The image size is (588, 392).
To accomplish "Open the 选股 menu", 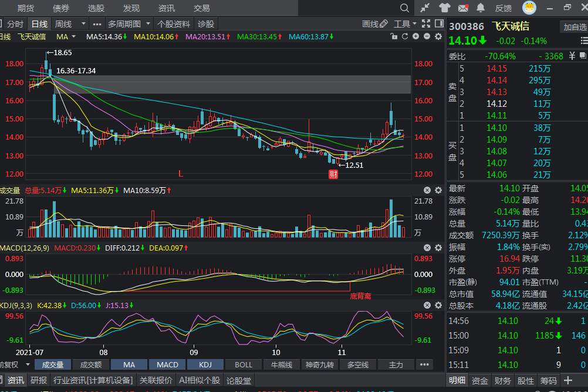I will coord(96,8).
